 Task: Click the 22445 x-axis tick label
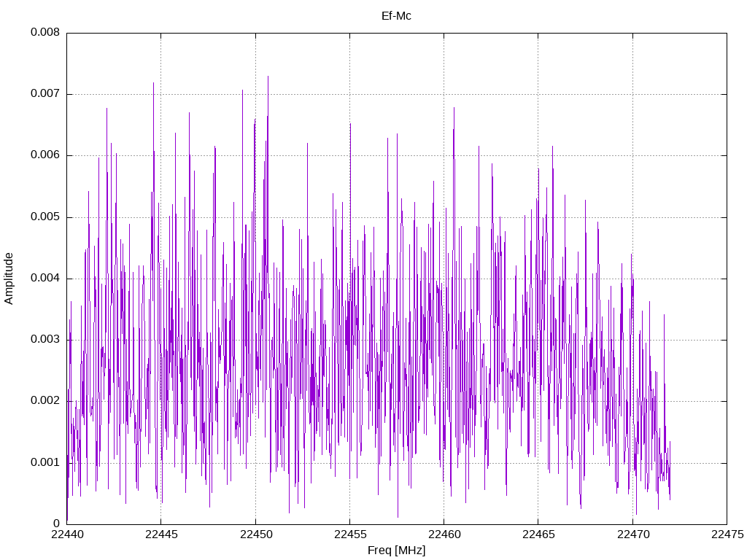[161, 534]
